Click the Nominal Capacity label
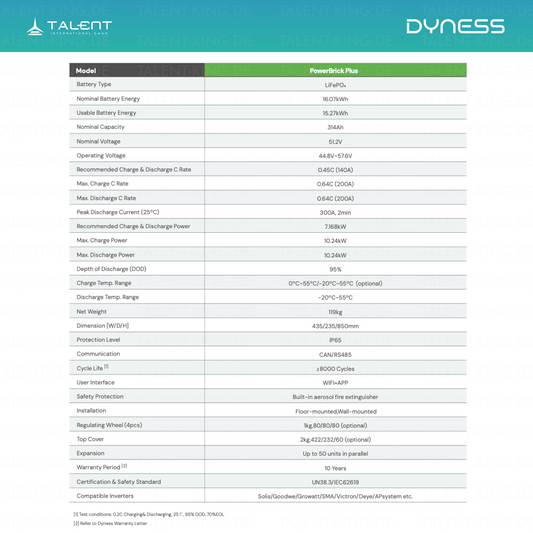The image size is (533, 533). point(101,127)
